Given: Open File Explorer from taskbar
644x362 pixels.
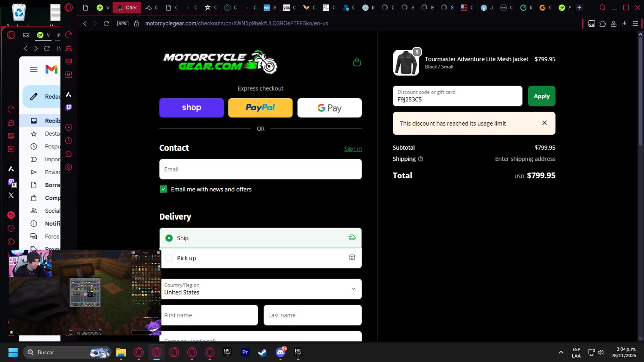Looking at the screenshot, I should [x=121, y=353].
